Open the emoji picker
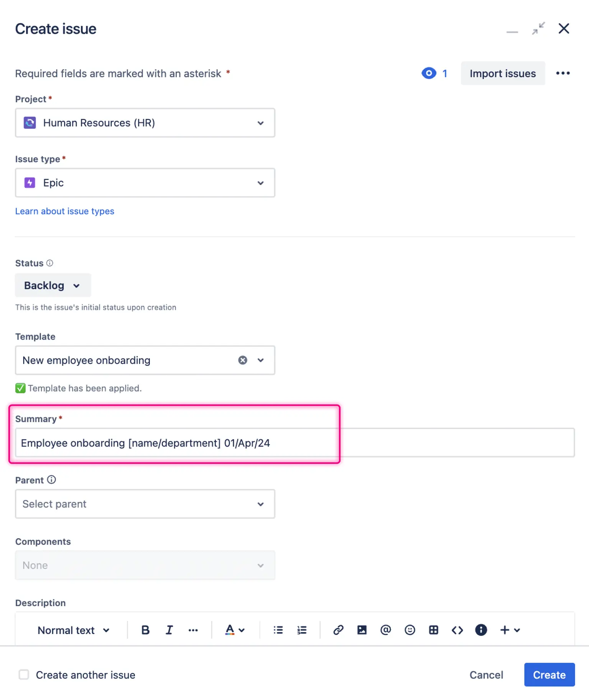Viewport: 589px width, 700px height. [x=410, y=630]
